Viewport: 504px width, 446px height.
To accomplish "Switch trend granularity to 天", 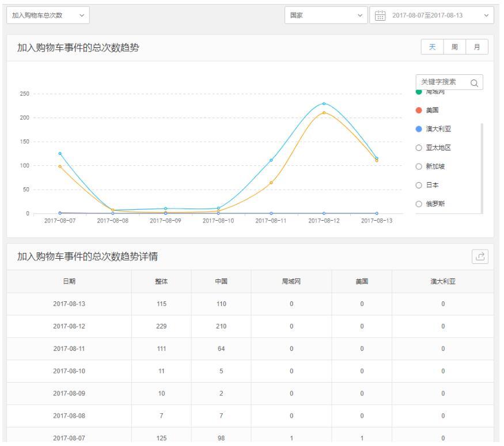I will [433, 47].
